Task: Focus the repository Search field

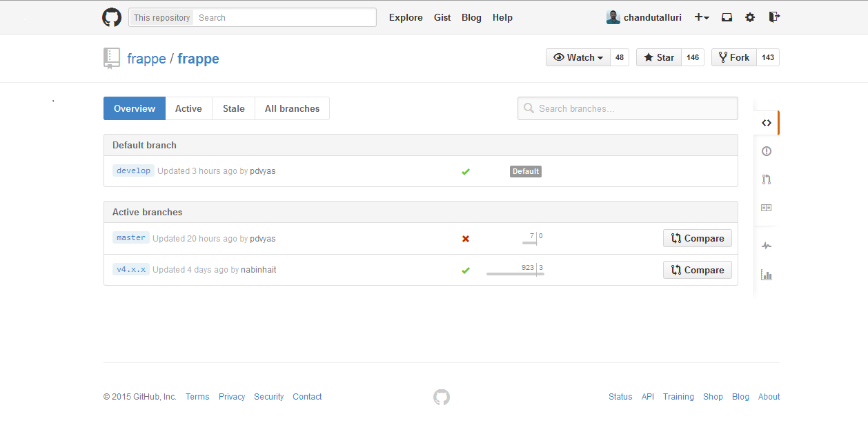Action: coord(285,17)
